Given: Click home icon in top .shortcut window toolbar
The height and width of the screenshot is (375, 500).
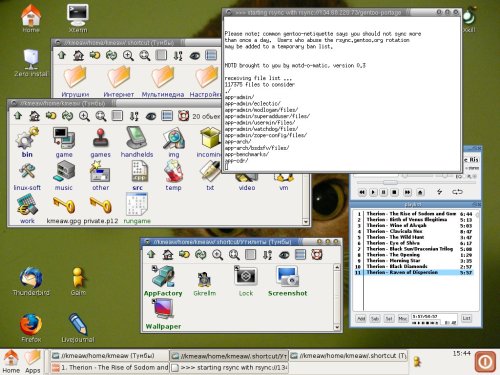Looking at the screenshot, I should (x=78, y=55).
